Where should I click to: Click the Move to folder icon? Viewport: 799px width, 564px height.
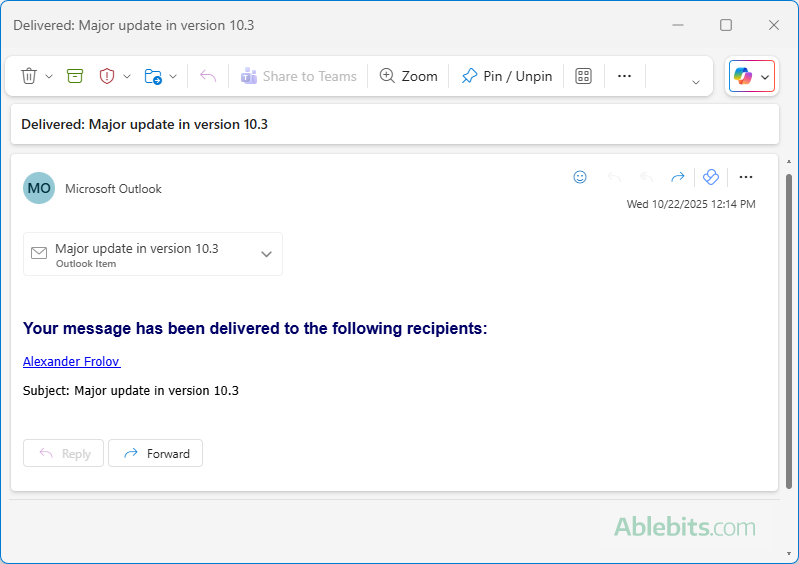coord(153,76)
